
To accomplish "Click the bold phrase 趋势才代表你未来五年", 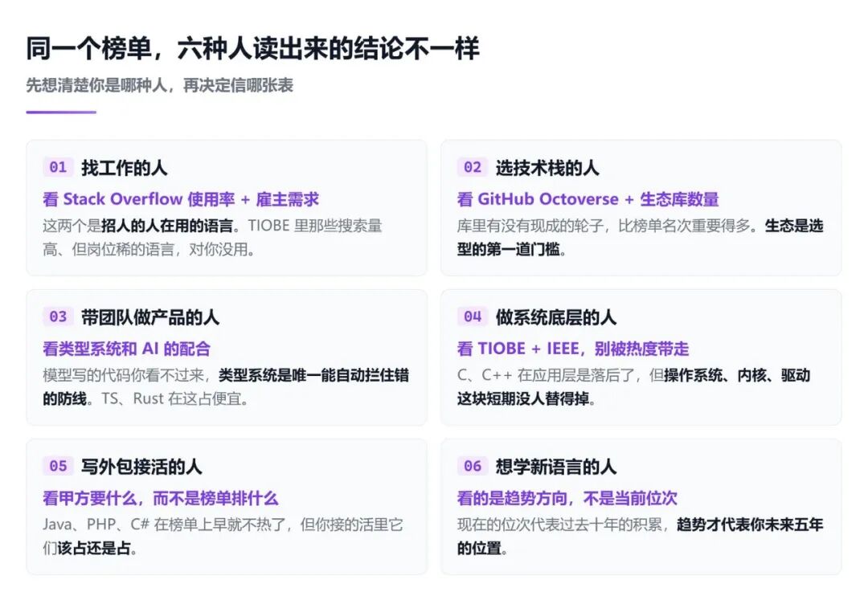I will point(750,525).
